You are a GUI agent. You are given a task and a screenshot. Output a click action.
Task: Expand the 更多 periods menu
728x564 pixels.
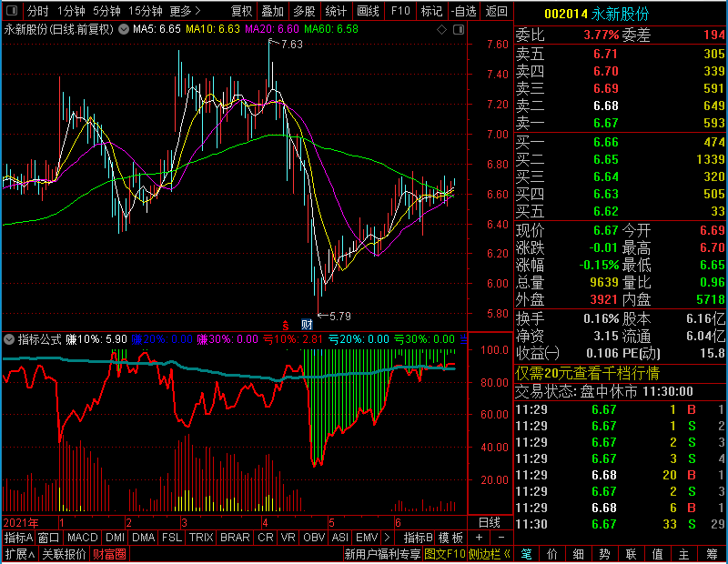pyautogui.click(x=185, y=11)
